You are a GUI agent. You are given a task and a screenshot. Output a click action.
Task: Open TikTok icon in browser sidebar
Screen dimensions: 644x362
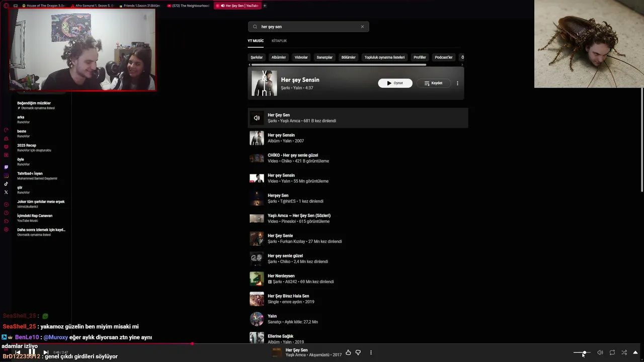click(6, 184)
